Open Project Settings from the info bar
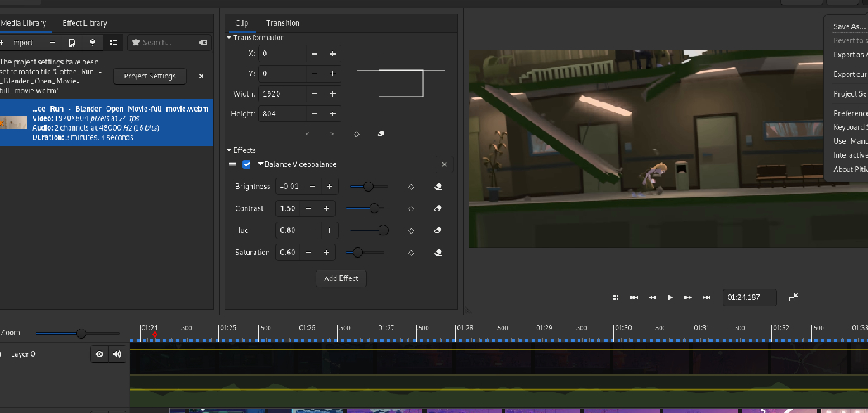868x413 pixels. coord(150,76)
